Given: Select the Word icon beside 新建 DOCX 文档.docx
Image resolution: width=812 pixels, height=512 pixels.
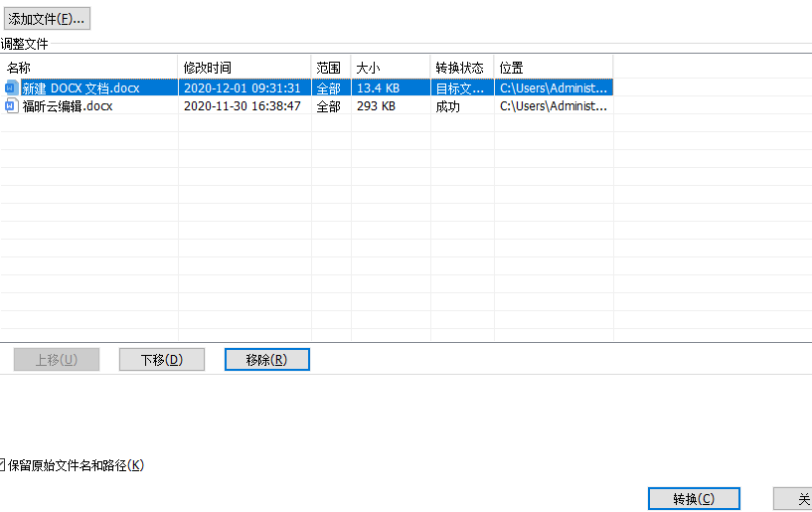Looking at the screenshot, I should [x=11, y=87].
